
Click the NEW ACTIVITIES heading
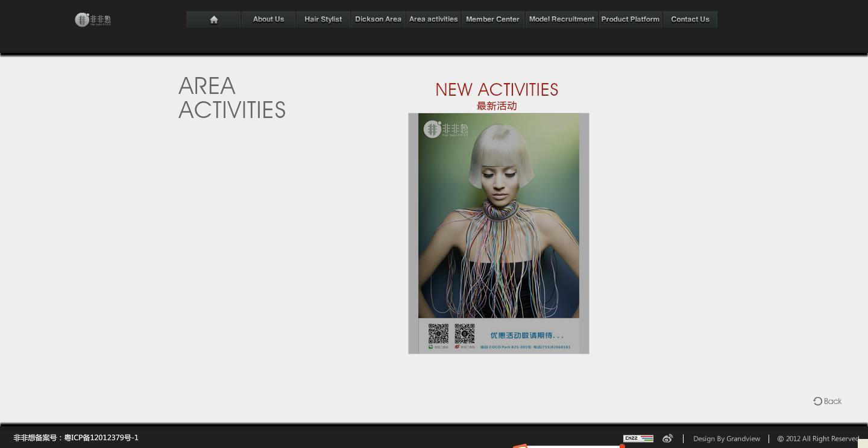point(497,90)
